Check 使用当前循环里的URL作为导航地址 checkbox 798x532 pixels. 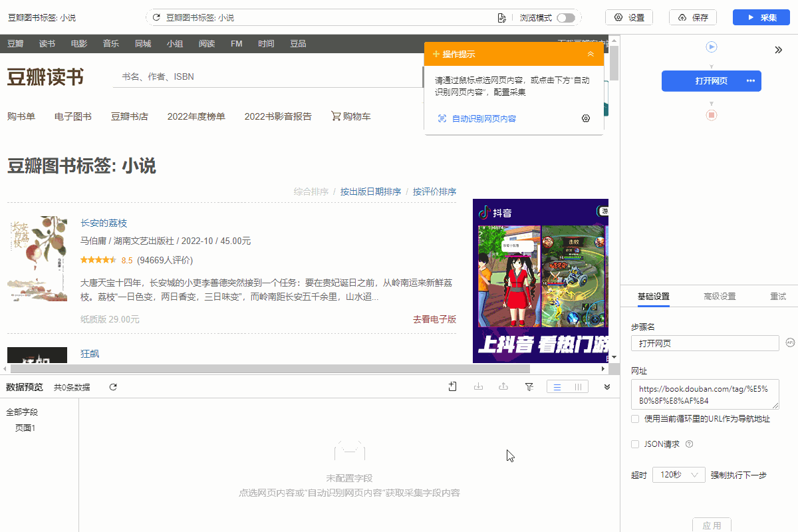coord(635,419)
